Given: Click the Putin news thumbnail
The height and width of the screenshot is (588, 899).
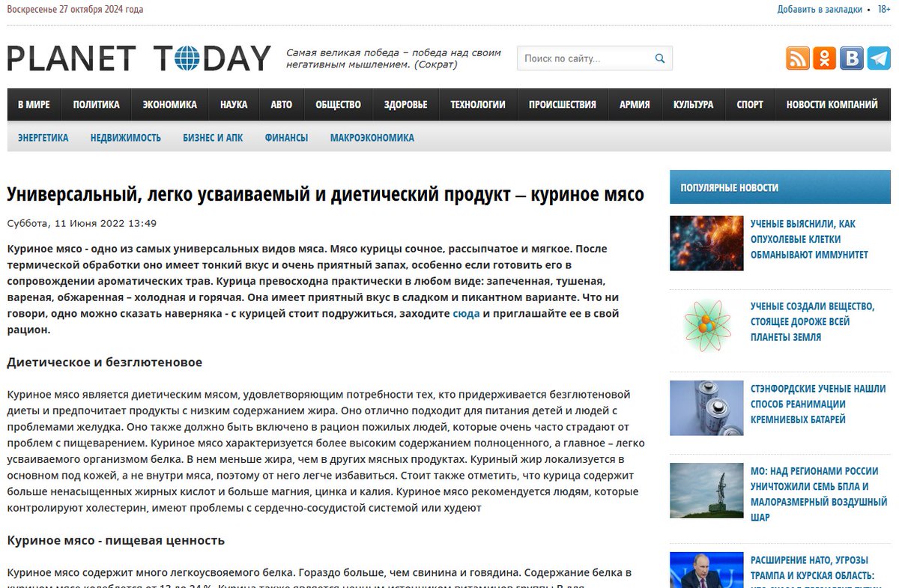Looking at the screenshot, I should [706, 570].
